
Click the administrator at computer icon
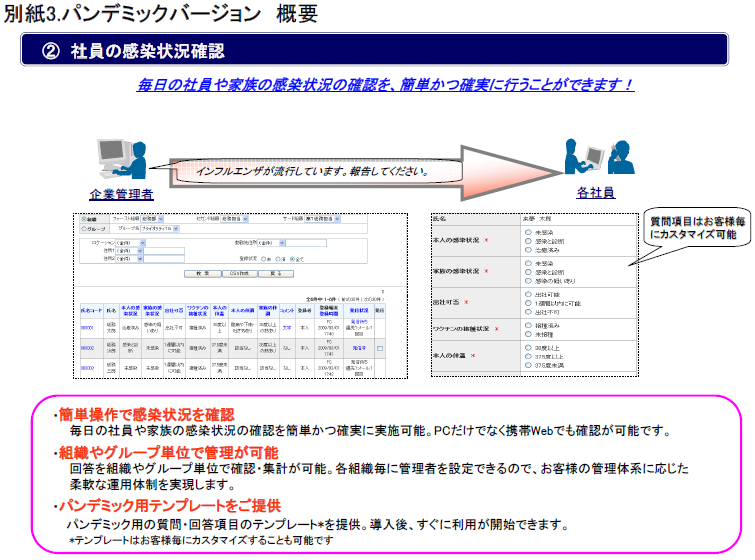click(x=122, y=159)
